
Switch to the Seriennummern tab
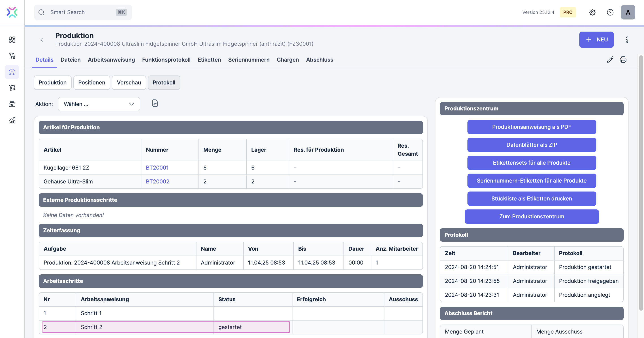click(249, 60)
